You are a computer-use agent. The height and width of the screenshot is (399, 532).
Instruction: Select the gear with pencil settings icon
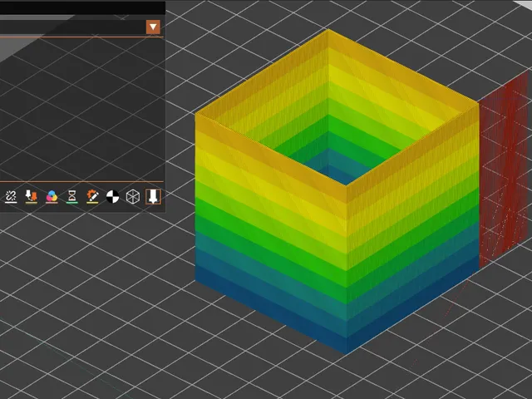pos(92,196)
